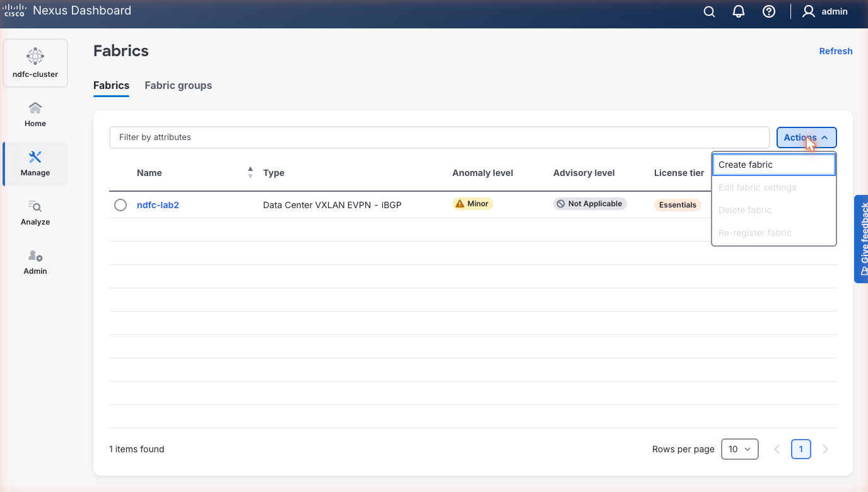Click the License tier column header
This screenshot has height=492, width=868.
[679, 173]
